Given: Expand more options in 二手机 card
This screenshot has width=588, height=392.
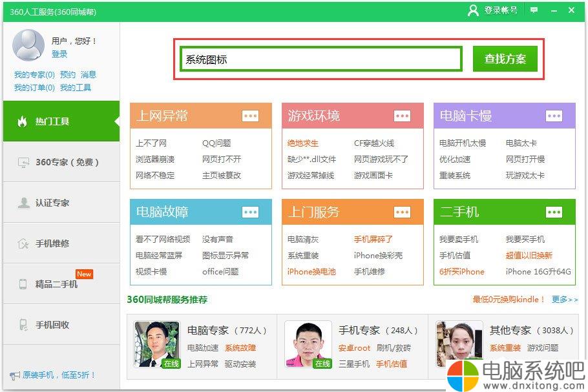Looking at the screenshot, I should point(554,212).
